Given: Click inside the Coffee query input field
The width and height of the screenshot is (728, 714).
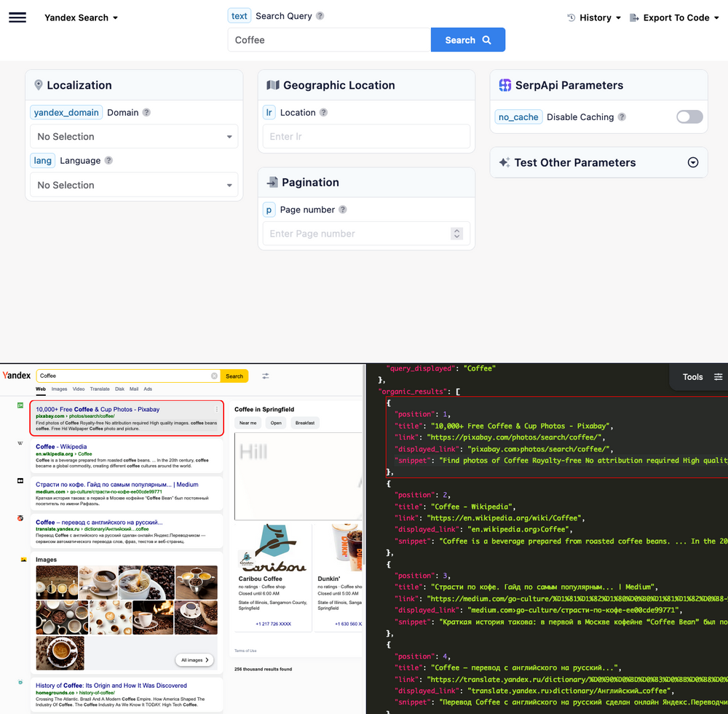Looking at the screenshot, I should pos(328,39).
